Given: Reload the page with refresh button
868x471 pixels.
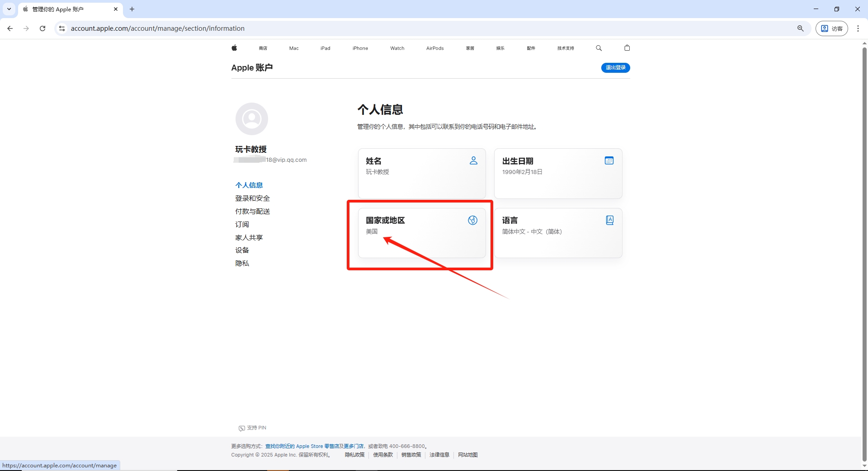Looking at the screenshot, I should click(x=42, y=28).
